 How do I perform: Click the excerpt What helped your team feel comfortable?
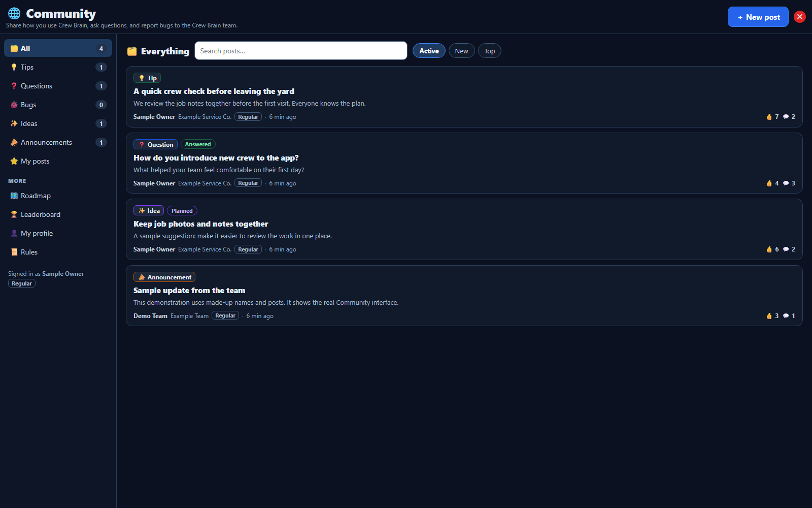[x=219, y=170]
